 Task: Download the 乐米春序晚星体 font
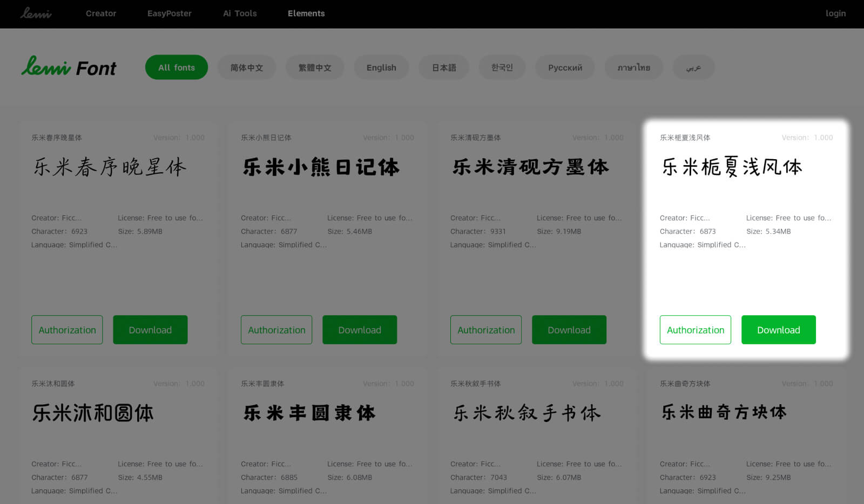[150, 330]
